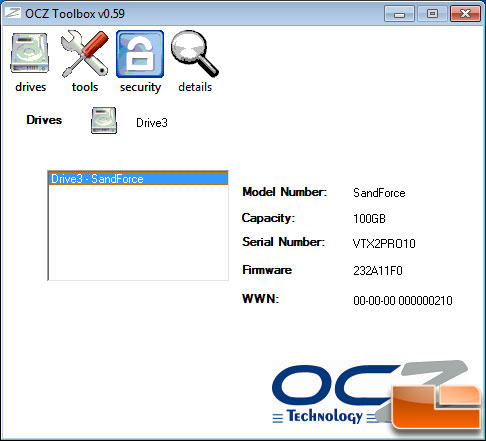Image resolution: width=486 pixels, height=441 pixels.
Task: Click the 'Firmware' label
Action: pyautogui.click(x=267, y=270)
